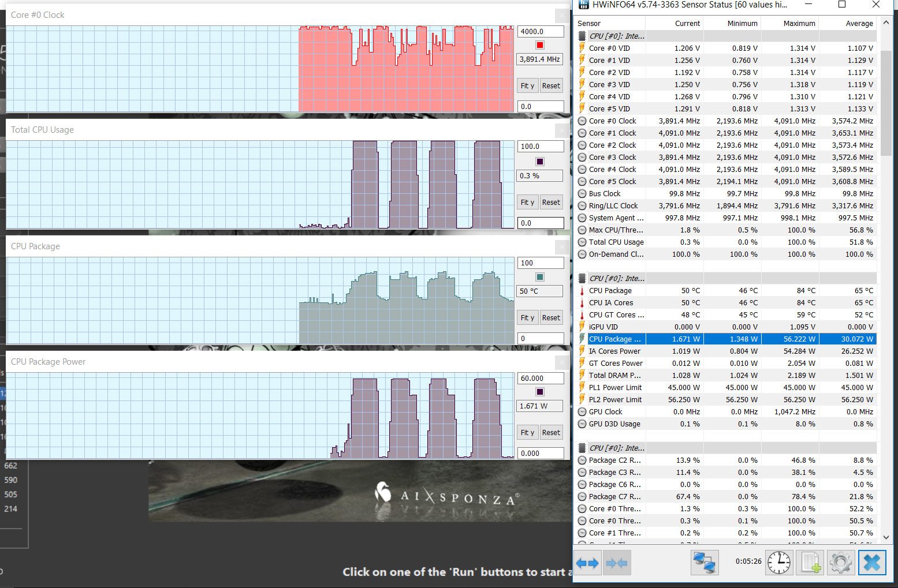The width and height of the screenshot is (898, 588).
Task: Click red color swatch in Core #0 Clock graph
Action: [x=540, y=45]
